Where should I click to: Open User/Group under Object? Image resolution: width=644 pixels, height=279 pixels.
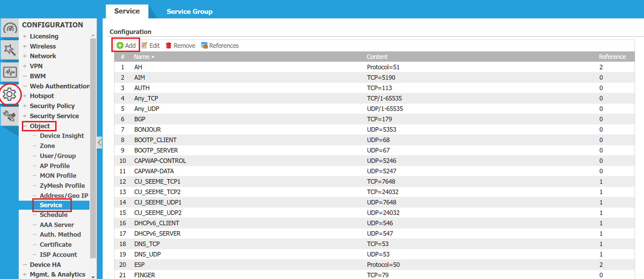coord(58,156)
